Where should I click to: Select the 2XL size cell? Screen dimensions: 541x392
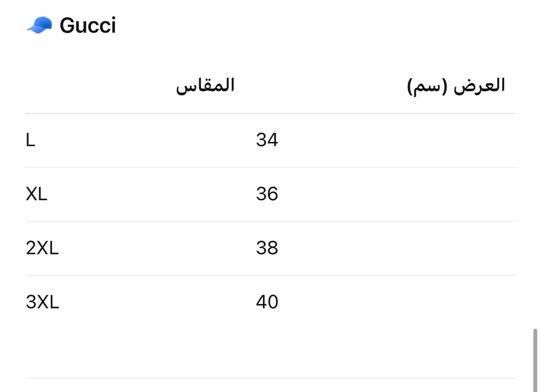[42, 248]
